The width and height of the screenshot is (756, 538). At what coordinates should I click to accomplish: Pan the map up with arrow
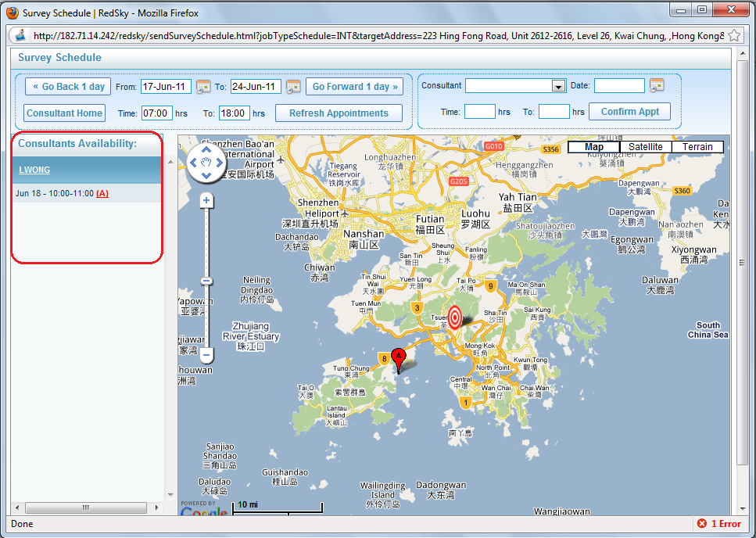[206, 149]
